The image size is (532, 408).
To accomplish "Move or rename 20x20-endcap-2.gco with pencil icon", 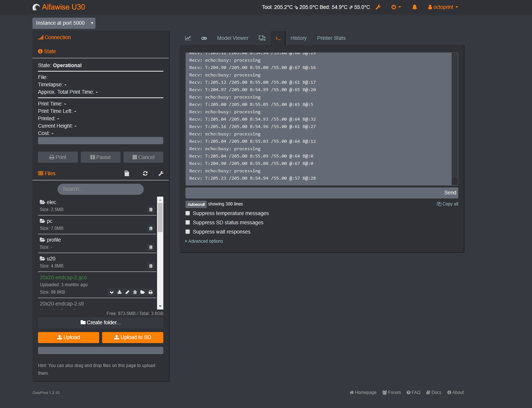I will point(127,292).
